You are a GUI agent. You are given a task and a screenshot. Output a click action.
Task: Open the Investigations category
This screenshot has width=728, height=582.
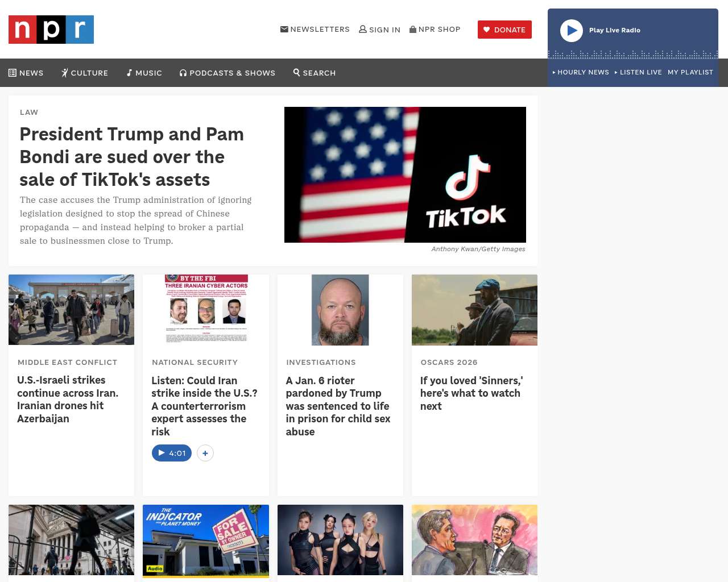pos(321,362)
